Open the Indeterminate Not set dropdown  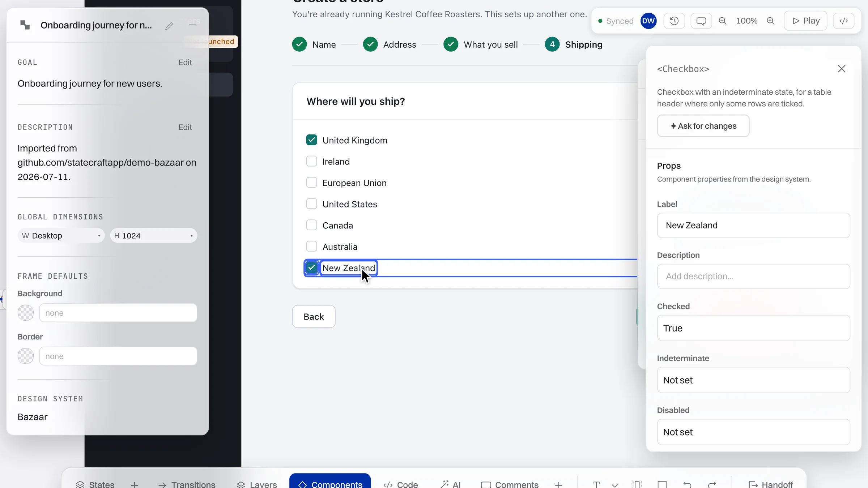(754, 380)
